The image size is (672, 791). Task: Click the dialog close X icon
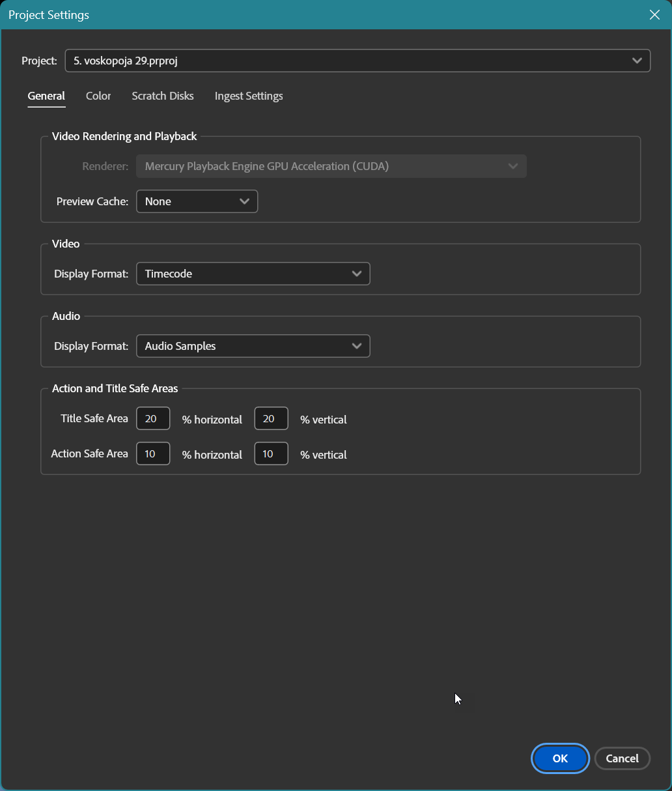coord(654,14)
